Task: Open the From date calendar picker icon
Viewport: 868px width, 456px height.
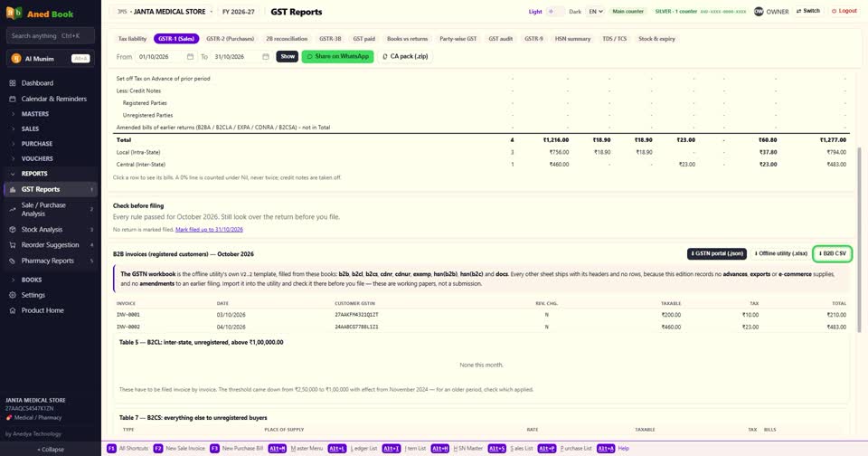Action: tap(190, 56)
